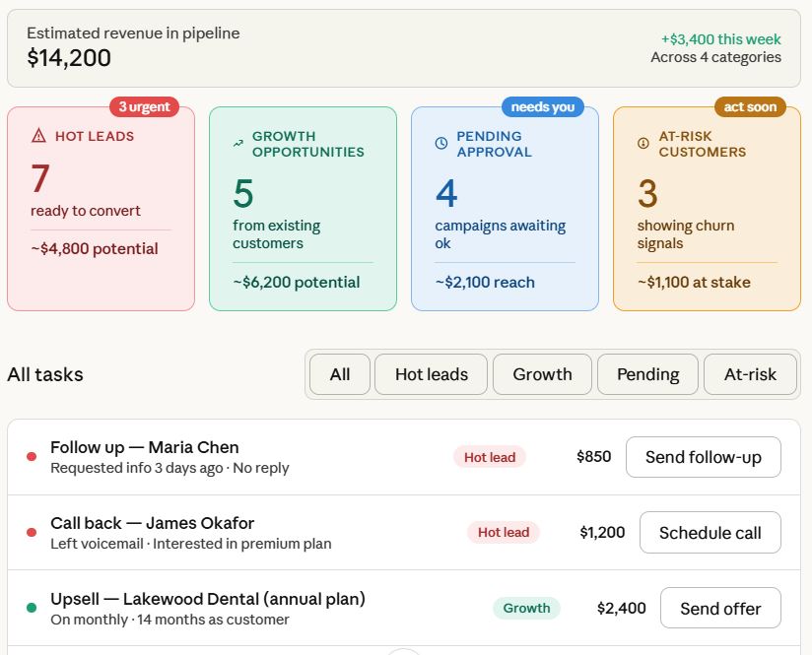Image resolution: width=812 pixels, height=655 pixels.
Task: Open the At-risk filter tab
Action: pos(750,374)
